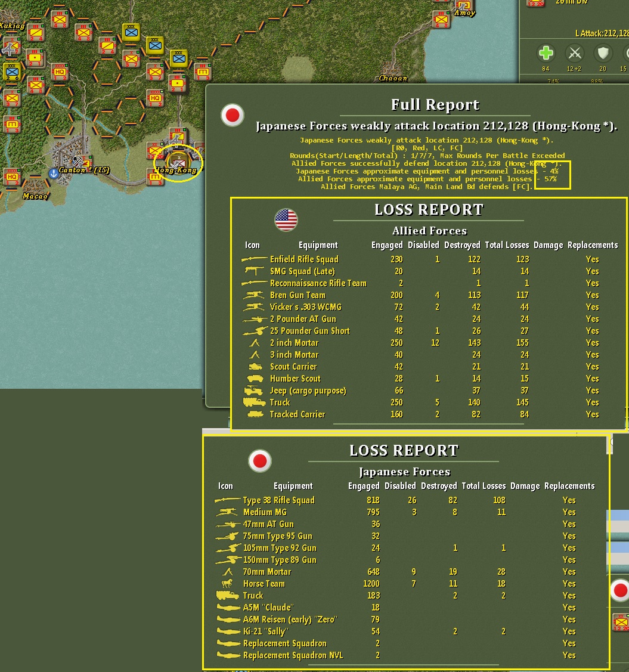Click the Chaoan city label

[393, 78]
